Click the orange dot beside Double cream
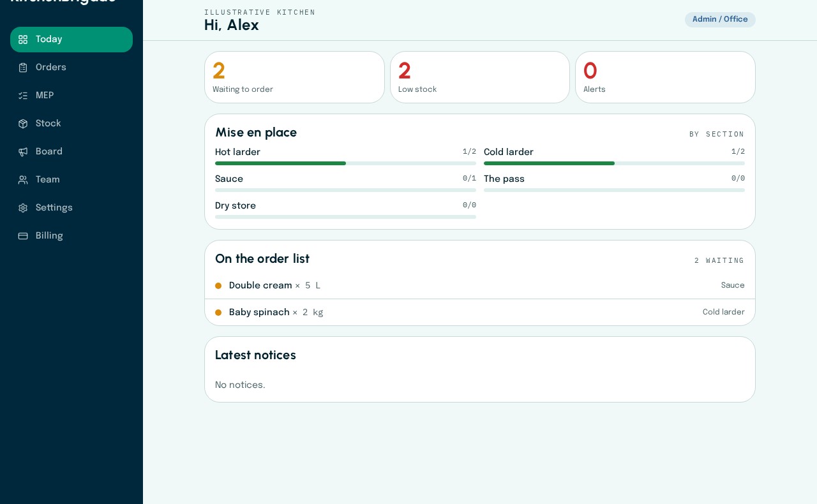This screenshot has width=817, height=504. (x=218, y=286)
